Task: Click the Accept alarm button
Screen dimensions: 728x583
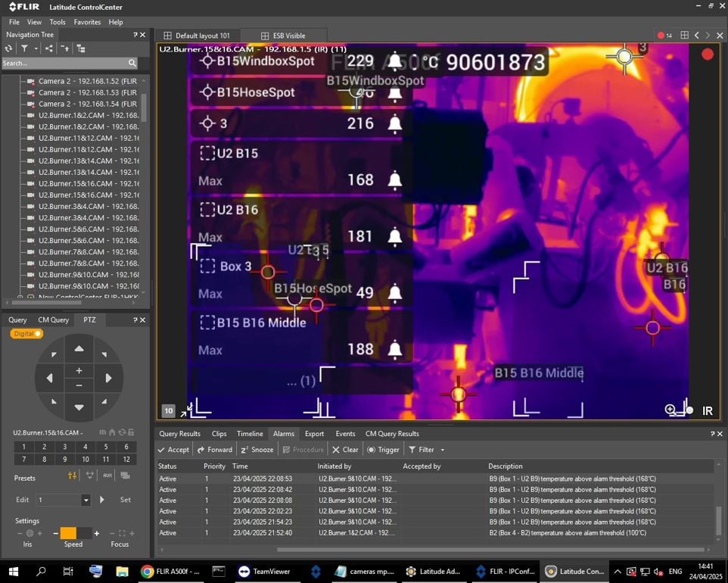Action: click(173, 450)
